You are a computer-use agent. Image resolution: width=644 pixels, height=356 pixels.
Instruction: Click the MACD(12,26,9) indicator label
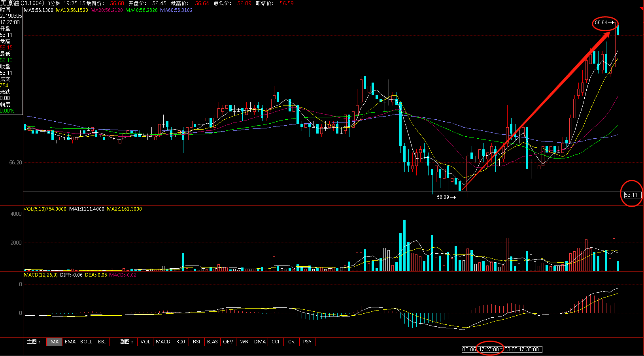[40, 275]
